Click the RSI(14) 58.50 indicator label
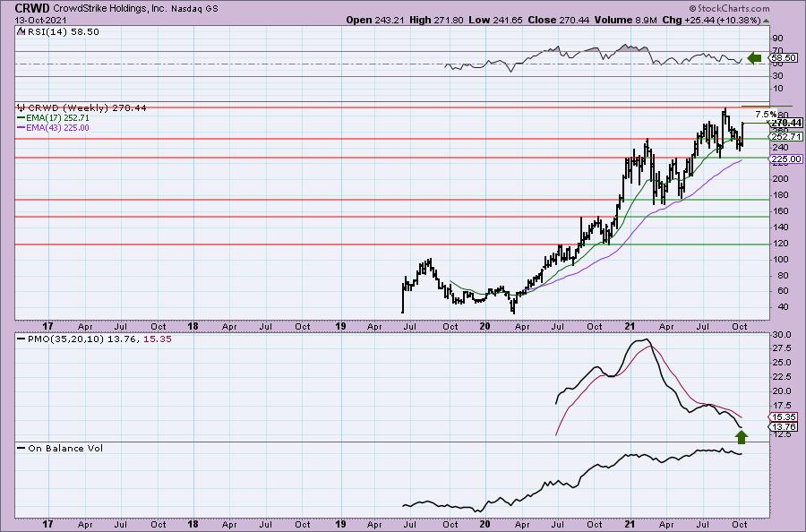This screenshot has height=532, width=806. point(62,32)
